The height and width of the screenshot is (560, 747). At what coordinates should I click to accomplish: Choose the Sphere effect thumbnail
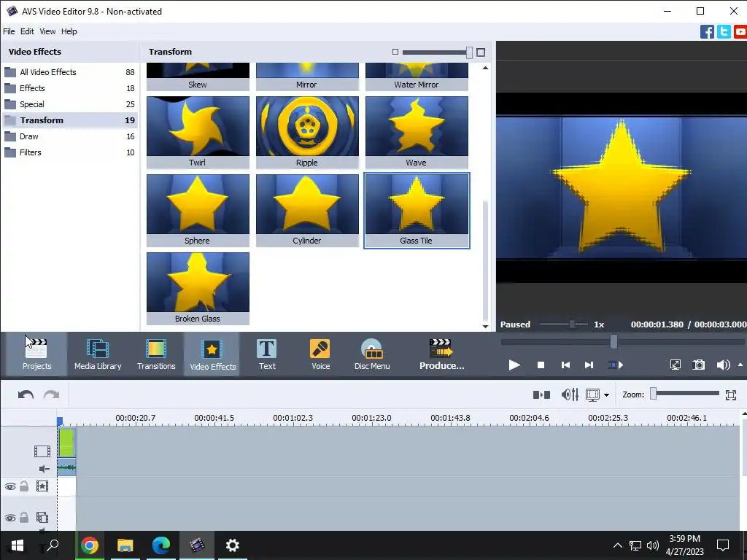tap(198, 210)
